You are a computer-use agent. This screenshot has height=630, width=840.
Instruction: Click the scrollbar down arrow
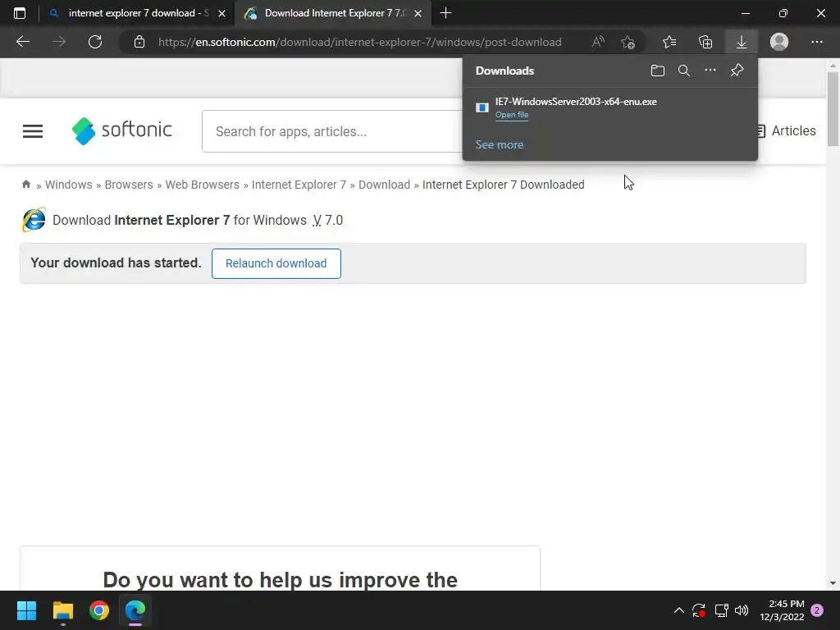pyautogui.click(x=833, y=583)
